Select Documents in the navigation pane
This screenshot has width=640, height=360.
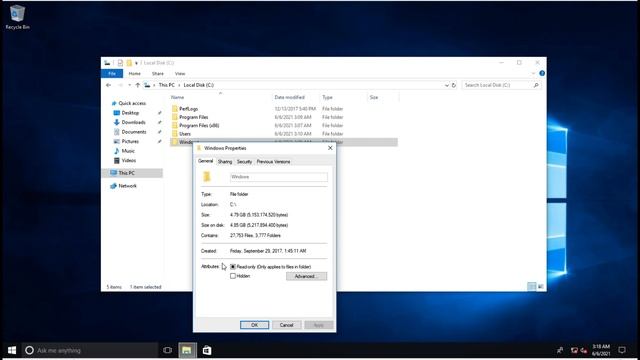pos(134,132)
